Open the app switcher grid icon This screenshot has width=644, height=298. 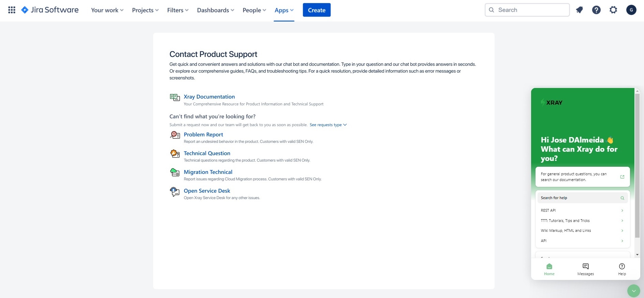click(12, 10)
